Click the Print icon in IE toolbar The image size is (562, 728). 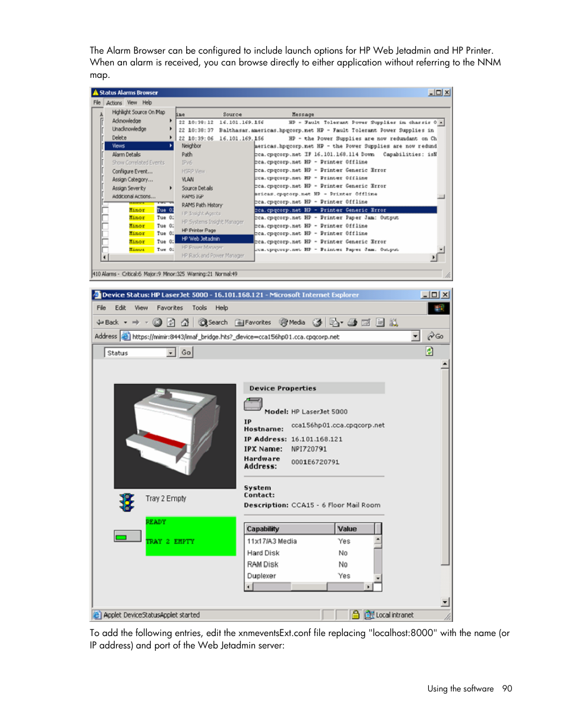(352, 322)
